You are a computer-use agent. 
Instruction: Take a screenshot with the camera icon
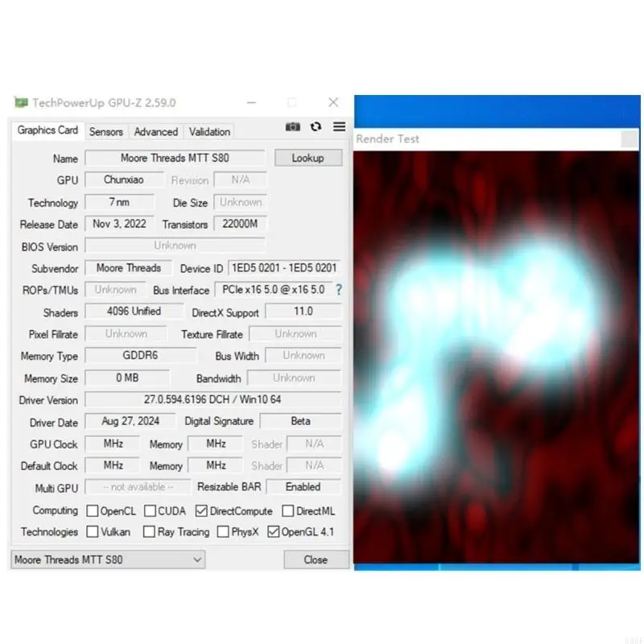292,127
